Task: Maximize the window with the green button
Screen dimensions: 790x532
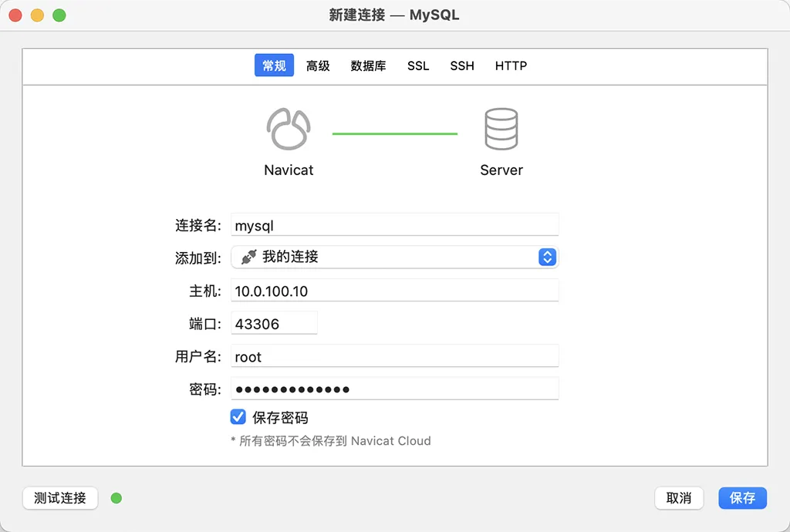Action: (59, 15)
